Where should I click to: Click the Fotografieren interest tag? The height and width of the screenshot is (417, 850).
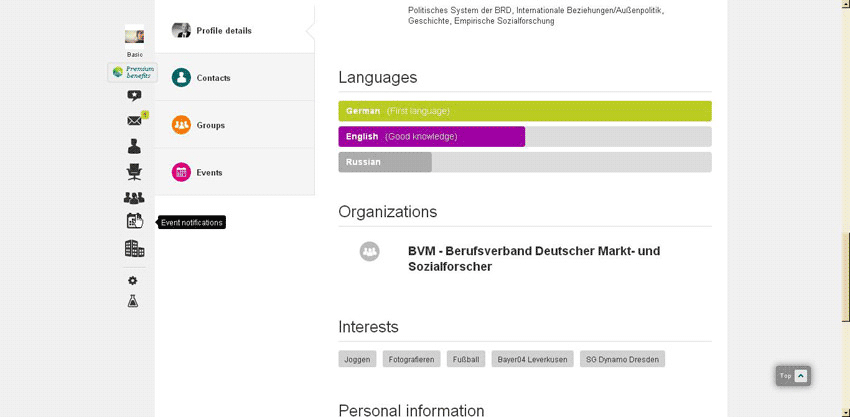pyautogui.click(x=411, y=359)
